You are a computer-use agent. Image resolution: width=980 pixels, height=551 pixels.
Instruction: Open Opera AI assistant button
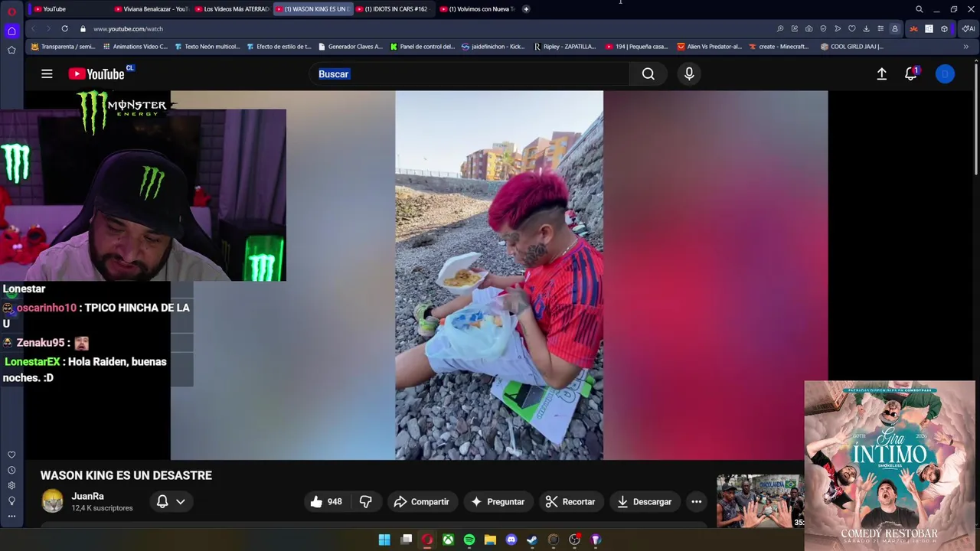click(969, 28)
